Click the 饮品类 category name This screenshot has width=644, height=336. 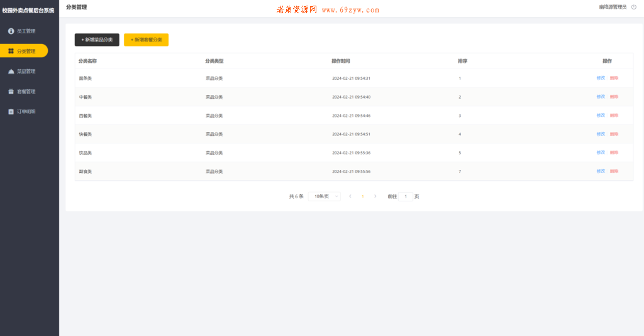pyautogui.click(x=86, y=153)
